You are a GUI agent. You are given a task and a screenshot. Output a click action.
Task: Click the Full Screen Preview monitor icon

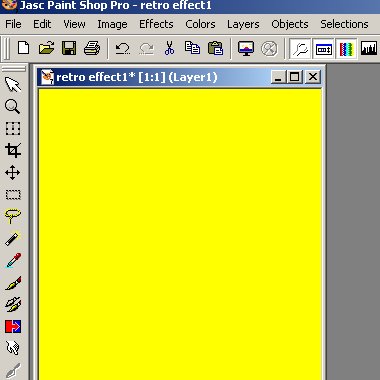point(246,49)
